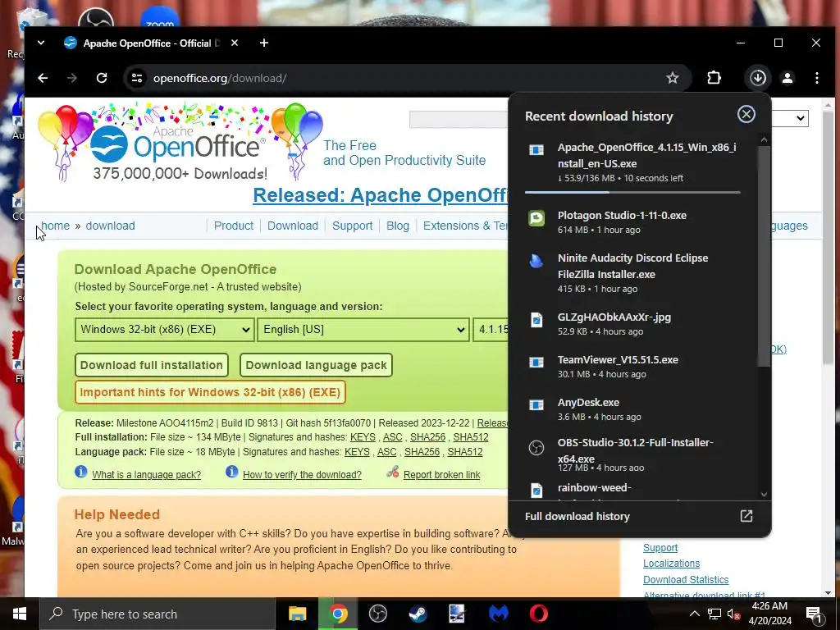Click the GLZgHAObkAAxXr jpg file icon
Image resolution: width=840 pixels, height=630 pixels.
click(x=536, y=320)
